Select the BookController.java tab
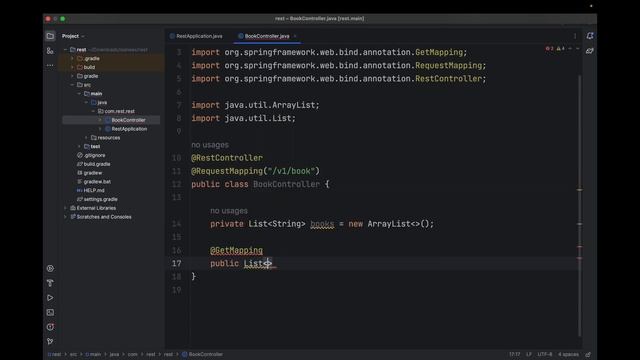This screenshot has width=640, height=360. coord(267,36)
